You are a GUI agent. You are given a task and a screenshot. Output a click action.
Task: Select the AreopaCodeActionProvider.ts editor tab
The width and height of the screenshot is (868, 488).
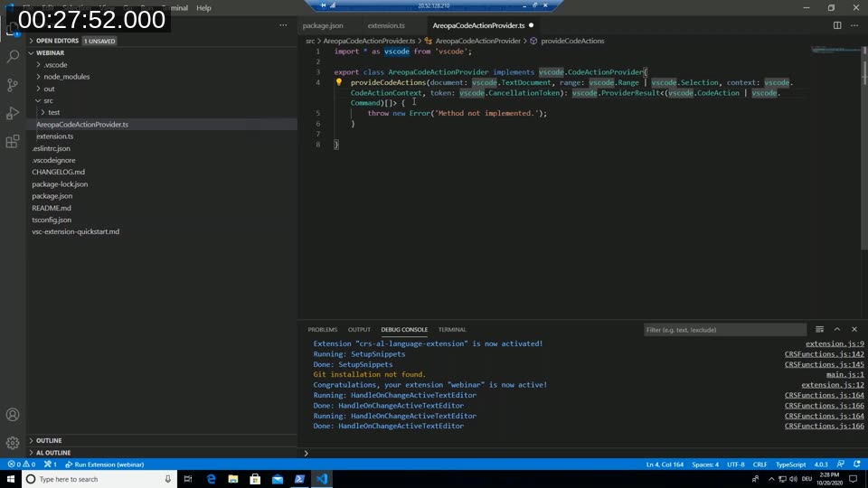pyautogui.click(x=479, y=25)
